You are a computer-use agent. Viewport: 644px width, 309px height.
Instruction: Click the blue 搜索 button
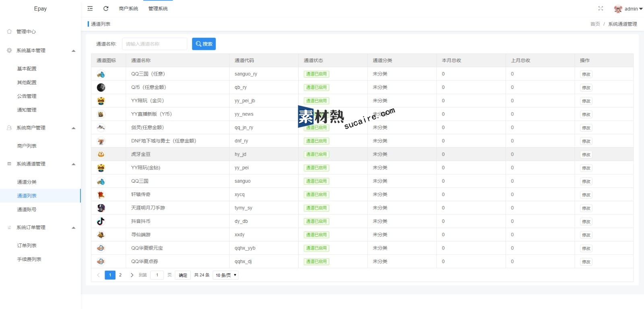(x=204, y=44)
